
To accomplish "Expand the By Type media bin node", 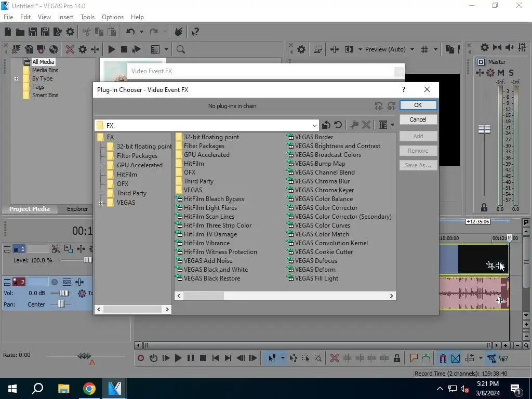I will pos(16,79).
